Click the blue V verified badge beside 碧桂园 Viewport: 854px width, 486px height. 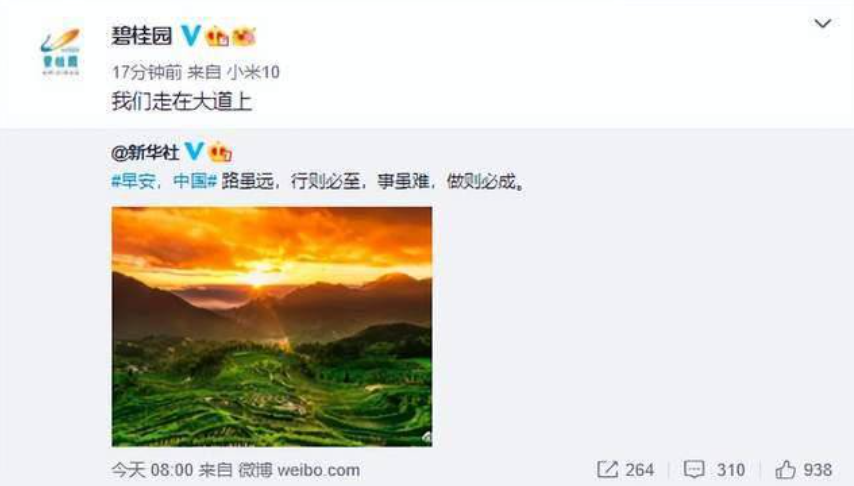point(191,35)
